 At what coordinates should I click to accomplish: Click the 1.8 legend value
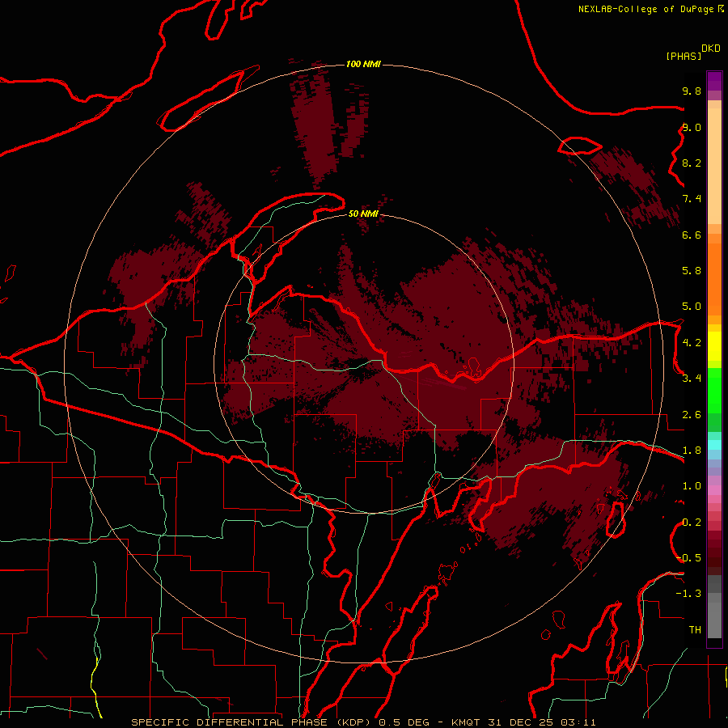(x=692, y=451)
